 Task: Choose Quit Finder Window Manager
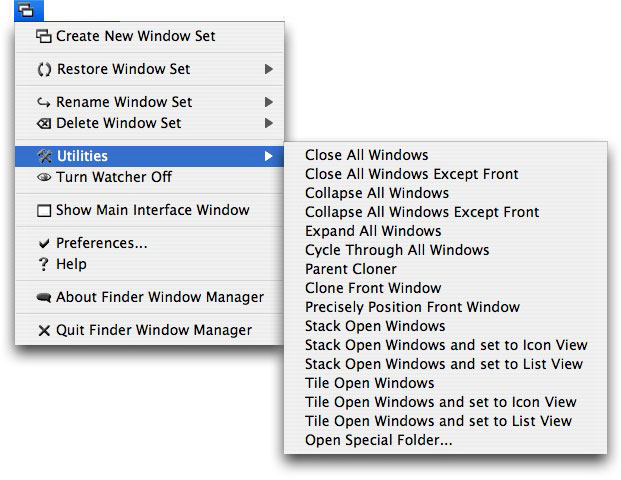(x=150, y=330)
